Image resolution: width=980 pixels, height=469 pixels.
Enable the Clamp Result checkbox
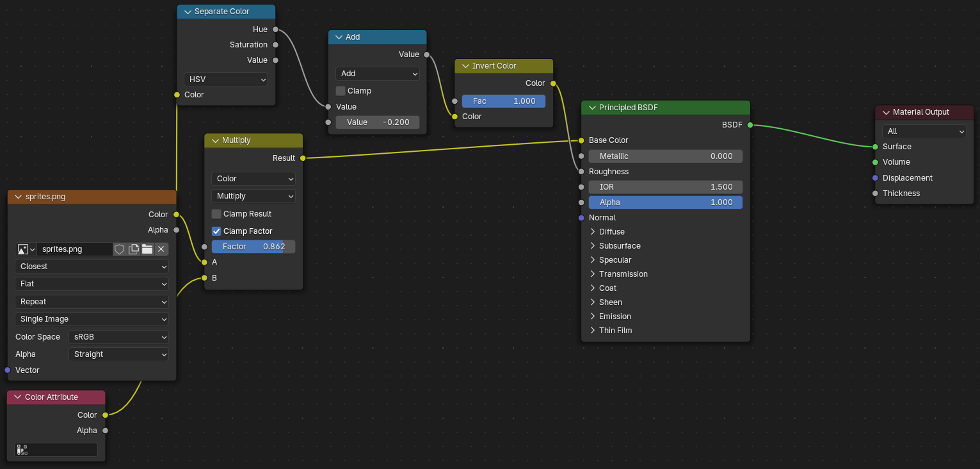216,214
